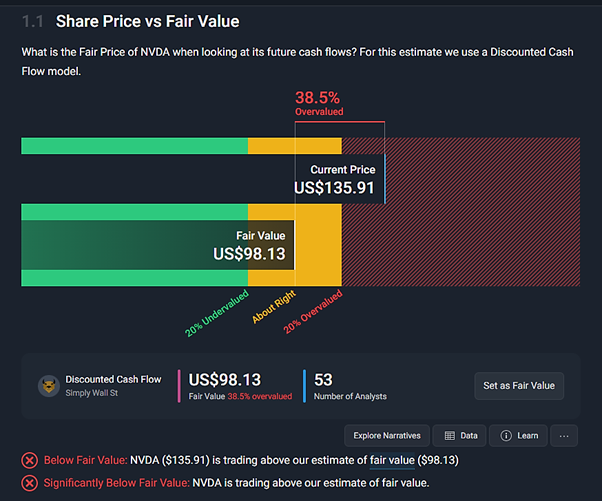Open the three-dots more options menu
Viewport: 602px width, 501px height.
pyautogui.click(x=564, y=436)
